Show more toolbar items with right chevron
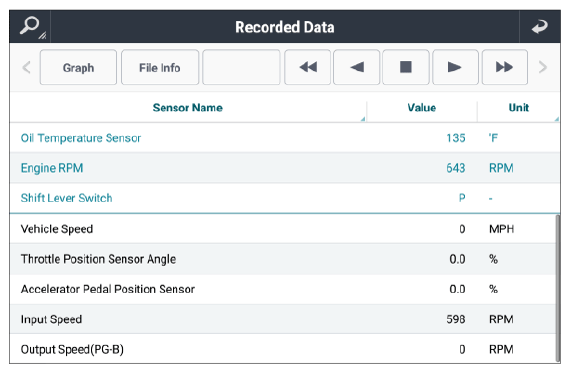The width and height of the screenshot is (570, 373). coord(542,67)
